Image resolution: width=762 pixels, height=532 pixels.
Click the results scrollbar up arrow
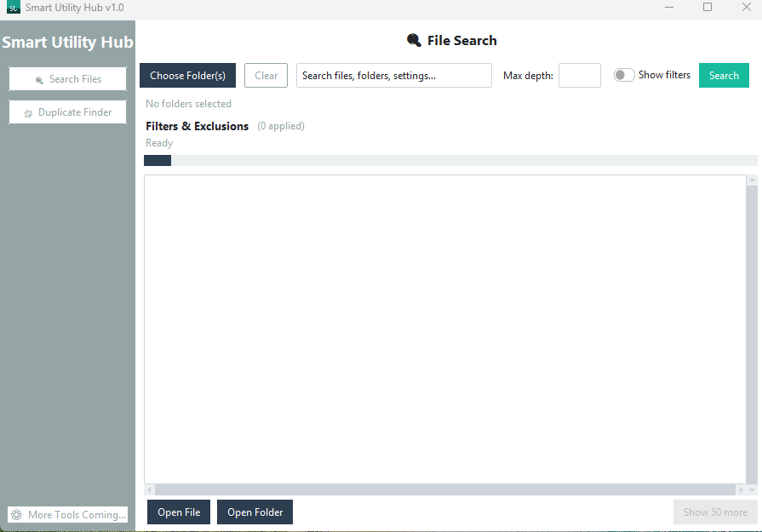coord(751,180)
